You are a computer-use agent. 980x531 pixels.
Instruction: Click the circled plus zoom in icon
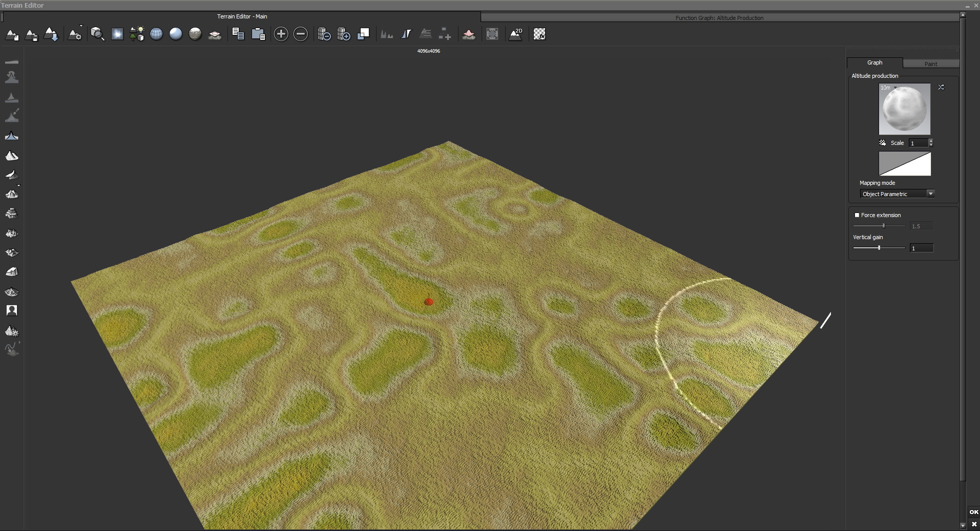click(281, 34)
